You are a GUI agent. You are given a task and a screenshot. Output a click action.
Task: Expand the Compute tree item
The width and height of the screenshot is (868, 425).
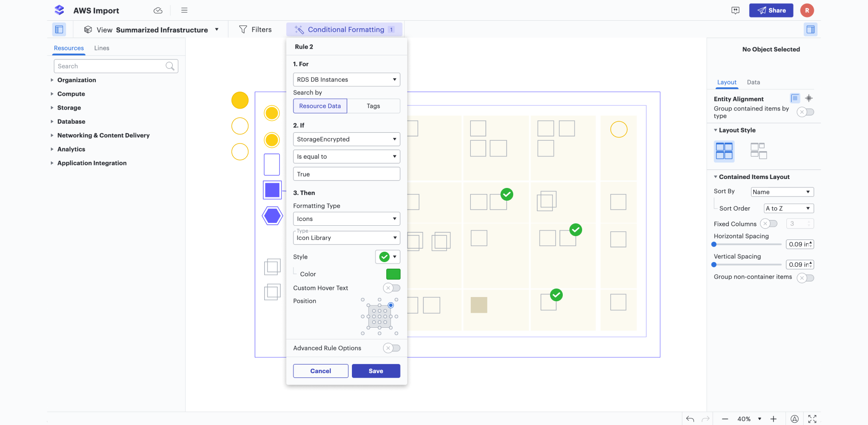coord(52,93)
